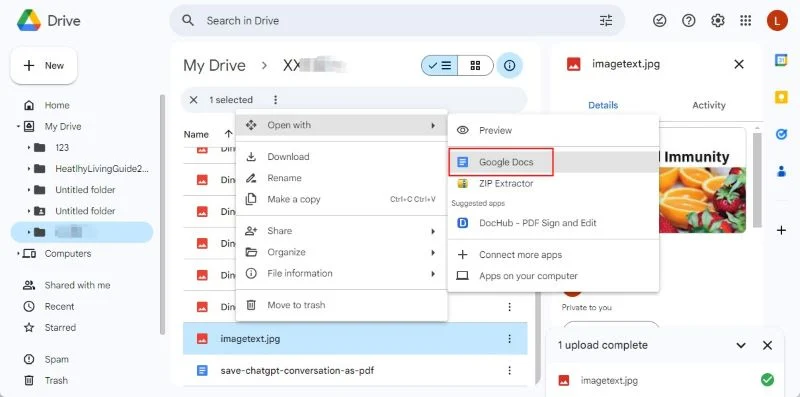Select DocHub - PDF Sign and Edit
The width and height of the screenshot is (800, 397).
[x=553, y=223]
